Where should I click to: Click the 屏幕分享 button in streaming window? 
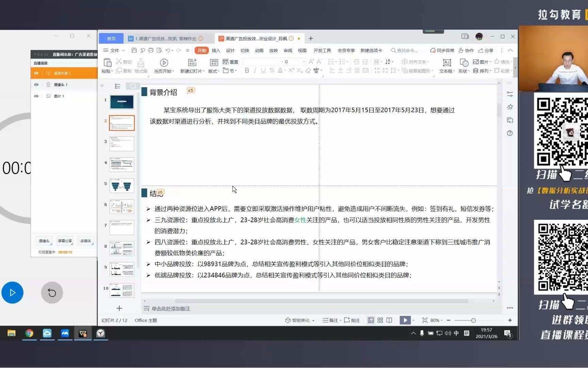(x=65, y=241)
